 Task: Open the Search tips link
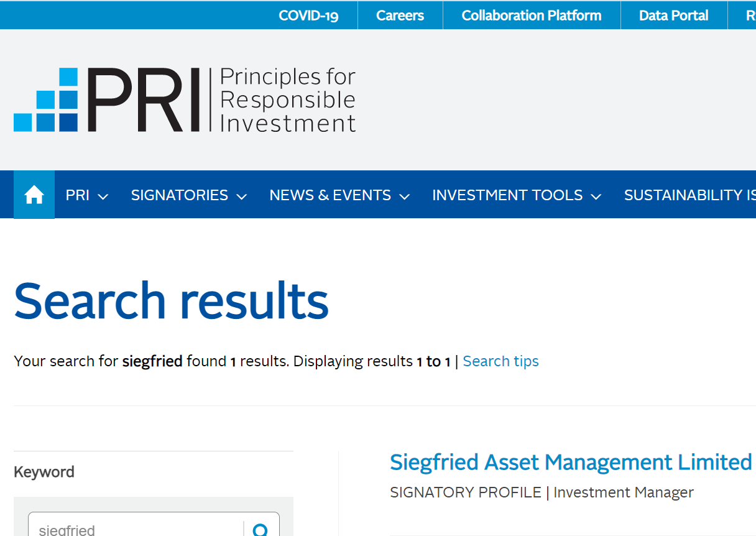tap(500, 361)
